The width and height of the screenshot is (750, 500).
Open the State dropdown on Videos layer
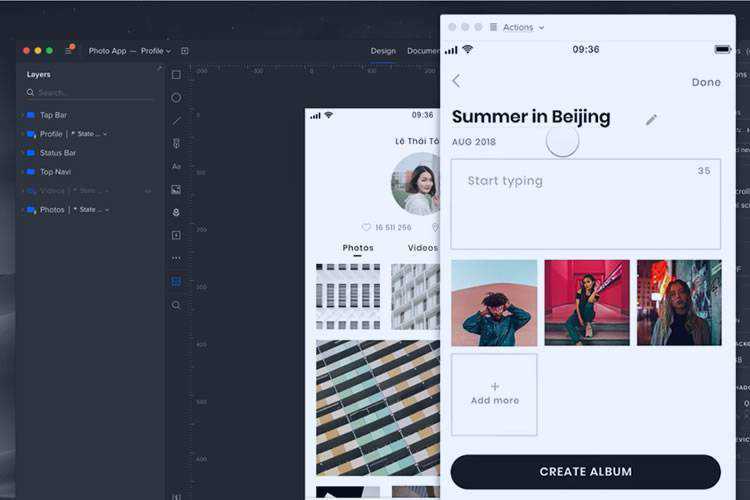[x=107, y=191]
